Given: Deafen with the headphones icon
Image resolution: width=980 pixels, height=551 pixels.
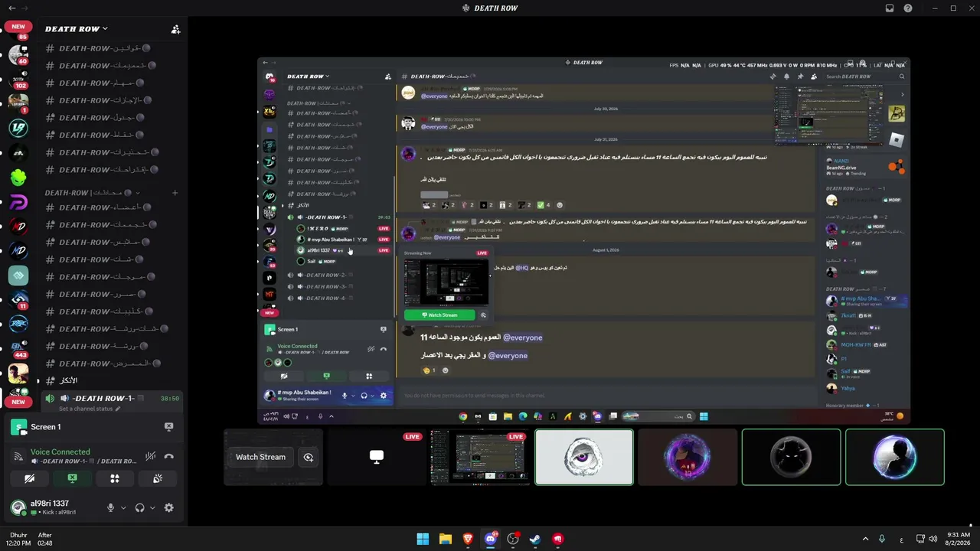Looking at the screenshot, I should click(x=139, y=507).
